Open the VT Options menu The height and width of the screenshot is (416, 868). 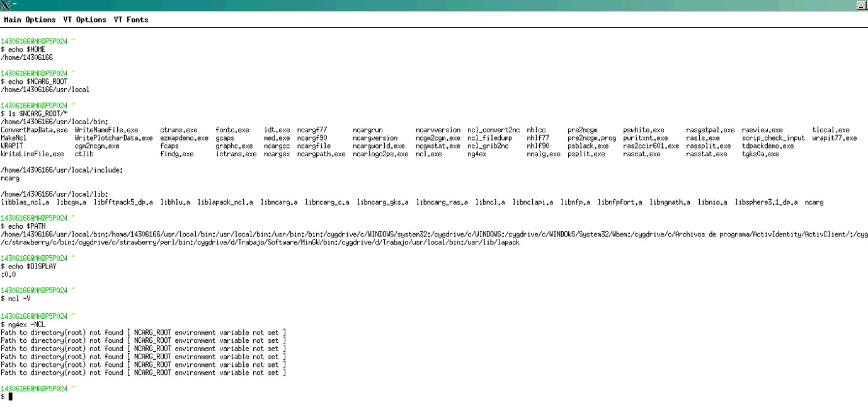coord(84,20)
